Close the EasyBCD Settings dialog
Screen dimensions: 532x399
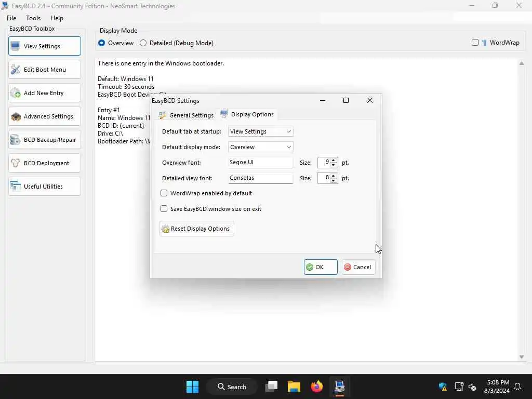click(370, 100)
